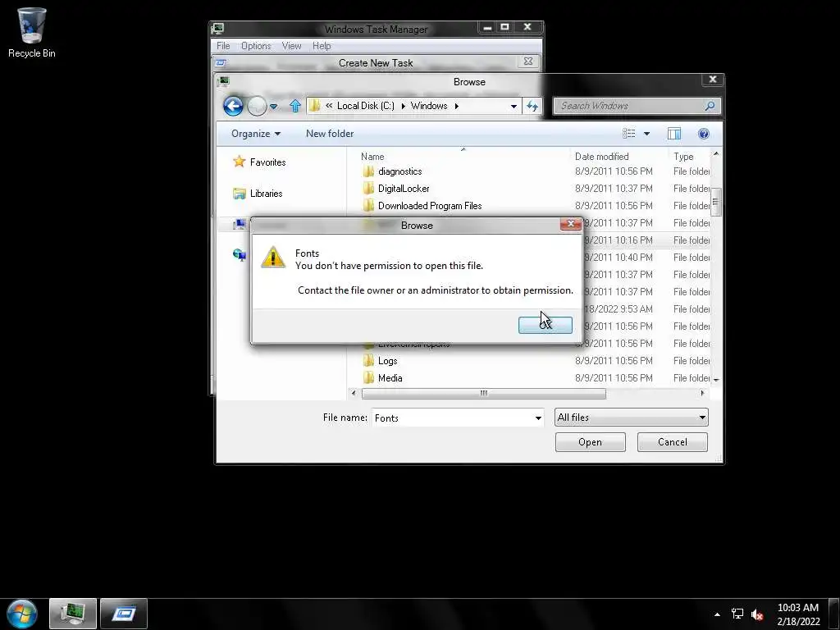The width and height of the screenshot is (840, 630).
Task: Click the Search Windows field
Action: coord(630,106)
